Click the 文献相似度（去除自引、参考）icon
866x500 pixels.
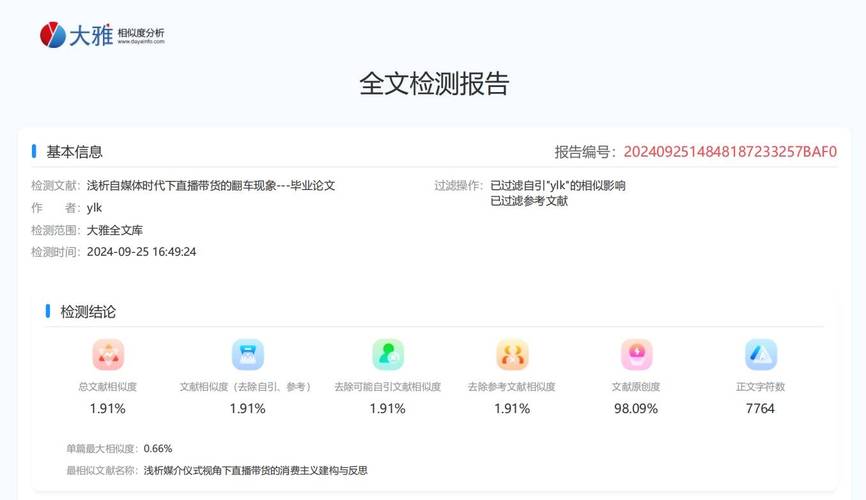tap(247, 355)
